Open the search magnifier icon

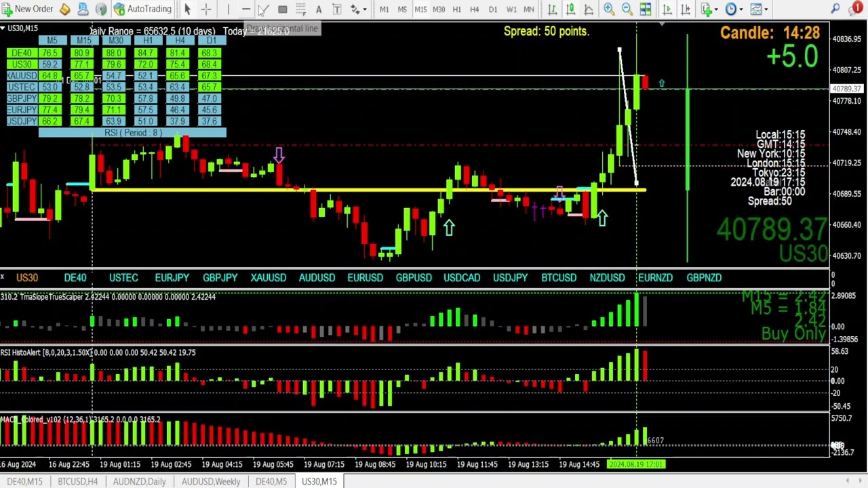tap(835, 9)
